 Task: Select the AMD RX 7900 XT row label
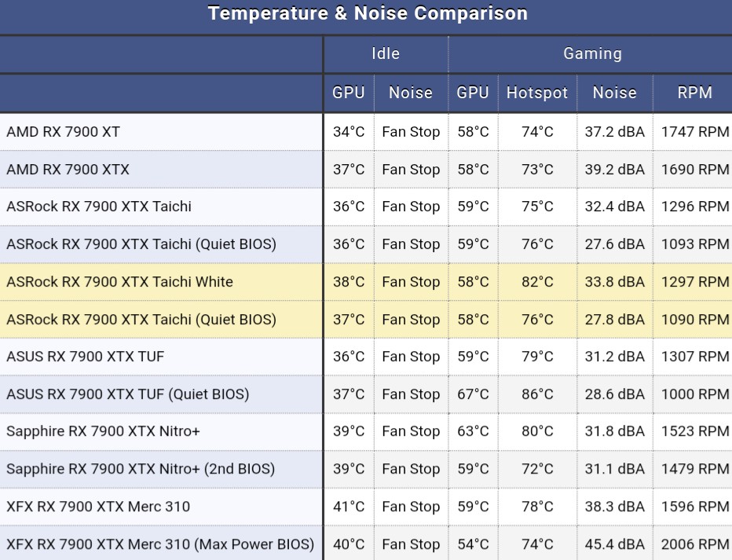coord(64,132)
